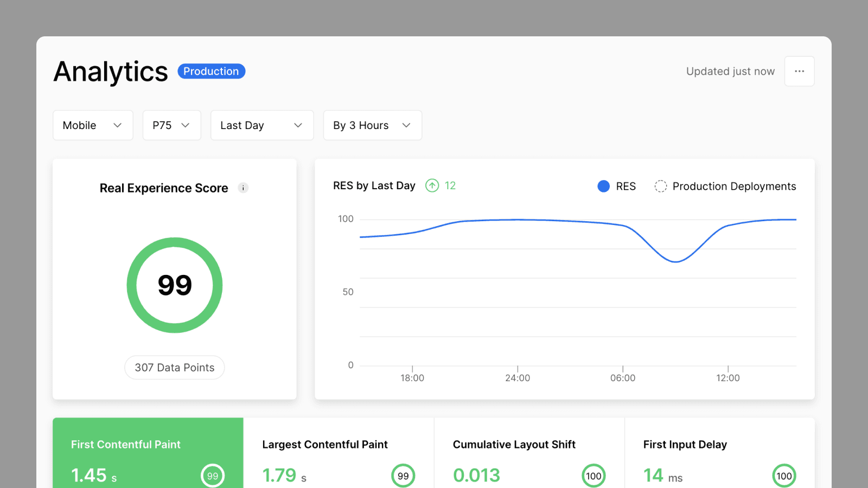868x488 pixels.
Task: Expand the By 3 Hours interval dropdown
Action: click(x=372, y=125)
